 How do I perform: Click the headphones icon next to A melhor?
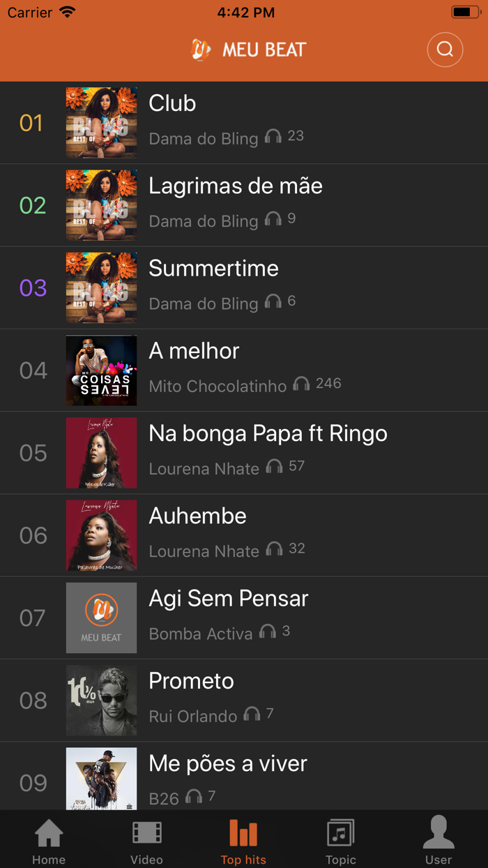coord(301,384)
